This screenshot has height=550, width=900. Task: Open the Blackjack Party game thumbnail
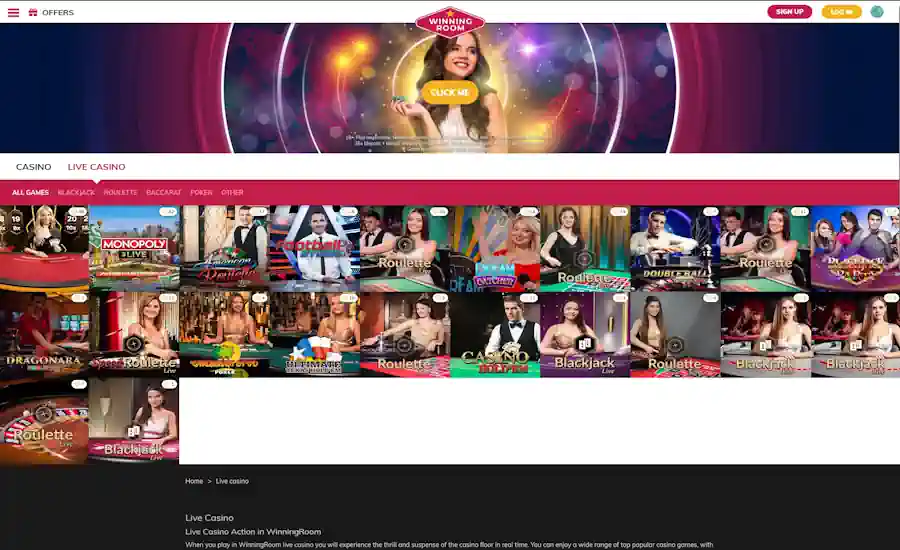(x=855, y=248)
